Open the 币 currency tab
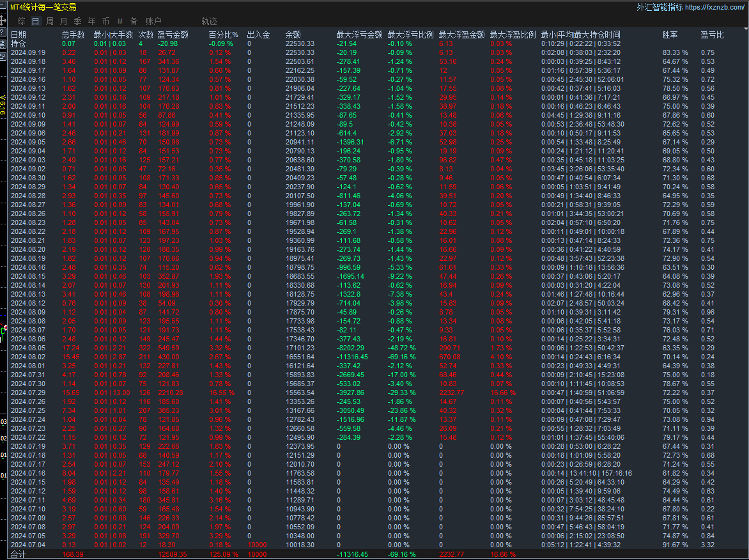 coord(106,21)
